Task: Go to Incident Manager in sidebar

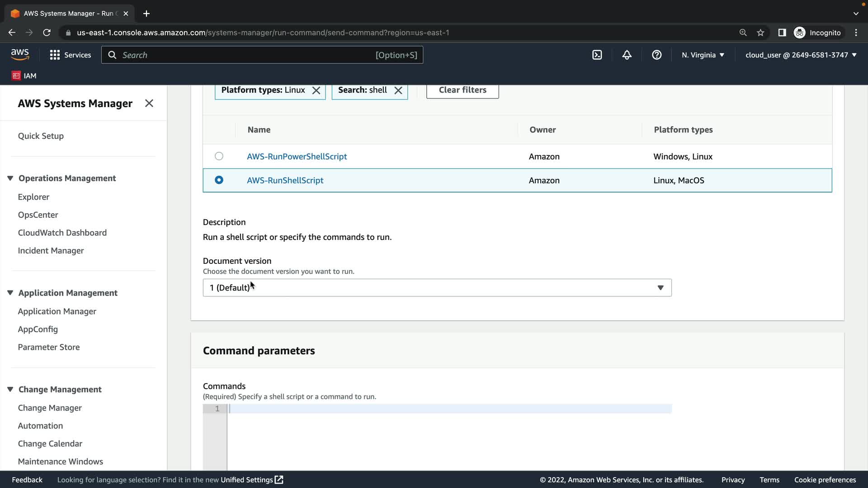Action: click(51, 251)
